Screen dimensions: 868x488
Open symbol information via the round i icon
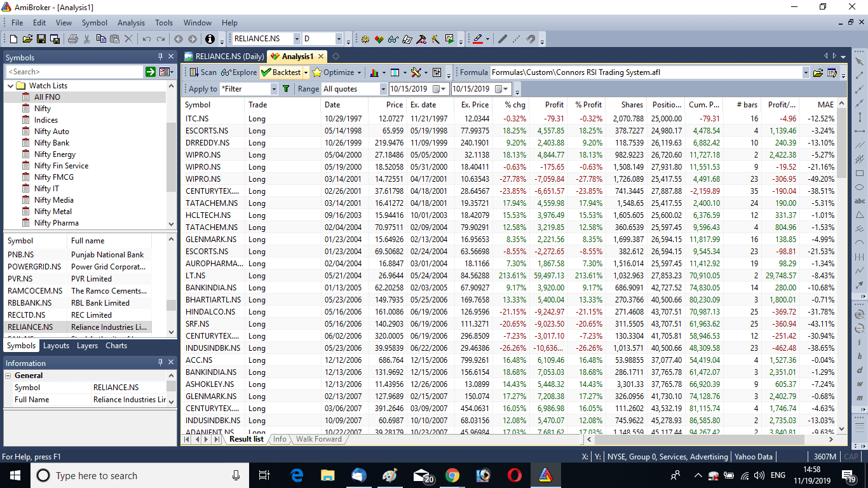[210, 39]
